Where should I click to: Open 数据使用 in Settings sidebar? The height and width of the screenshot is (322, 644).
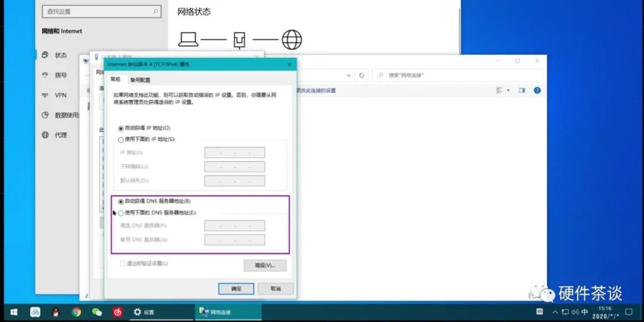point(66,116)
